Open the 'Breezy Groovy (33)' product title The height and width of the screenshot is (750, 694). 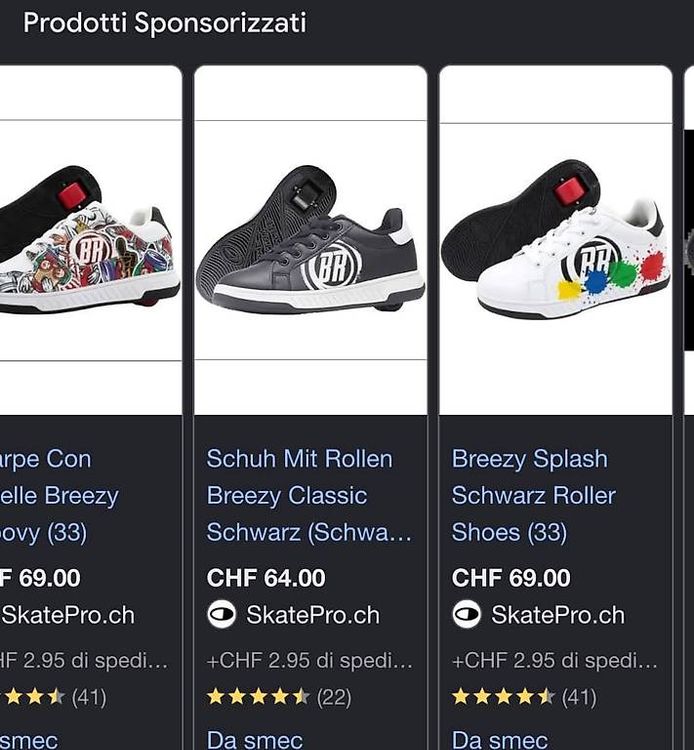(x=59, y=495)
